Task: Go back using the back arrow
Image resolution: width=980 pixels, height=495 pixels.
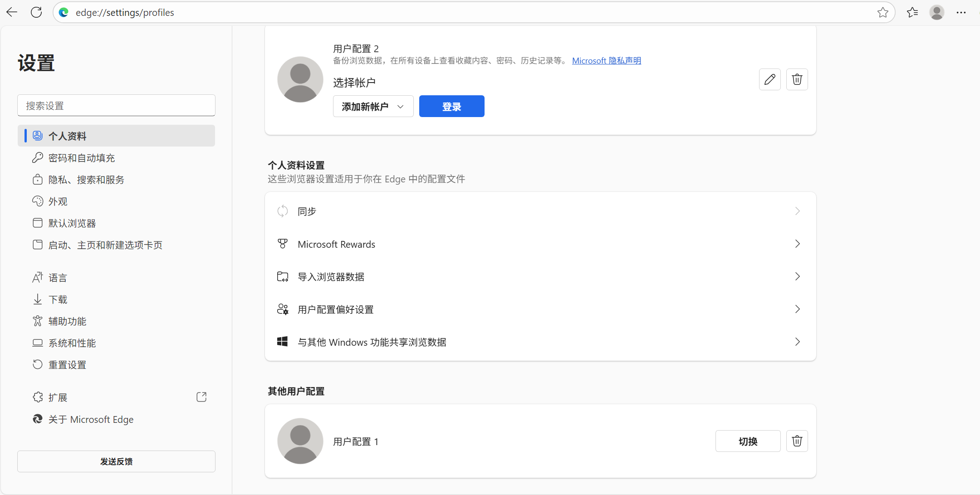Action: (12, 13)
